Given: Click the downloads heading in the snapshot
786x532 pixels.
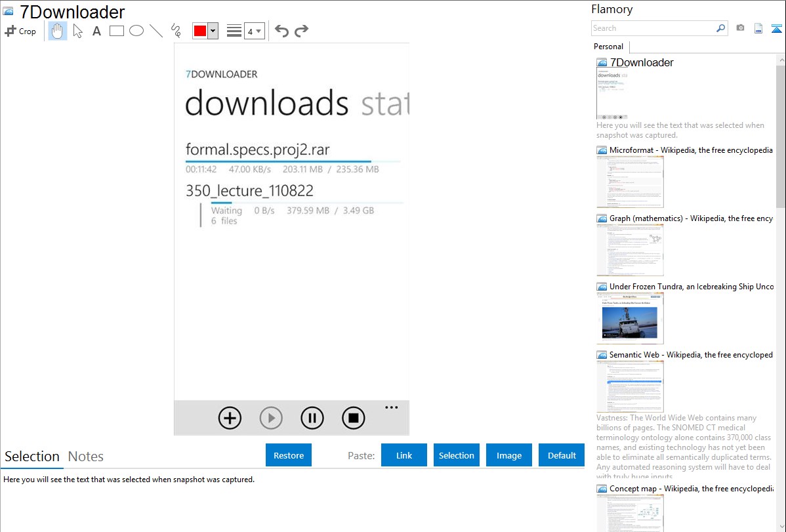Looking at the screenshot, I should click(266, 103).
